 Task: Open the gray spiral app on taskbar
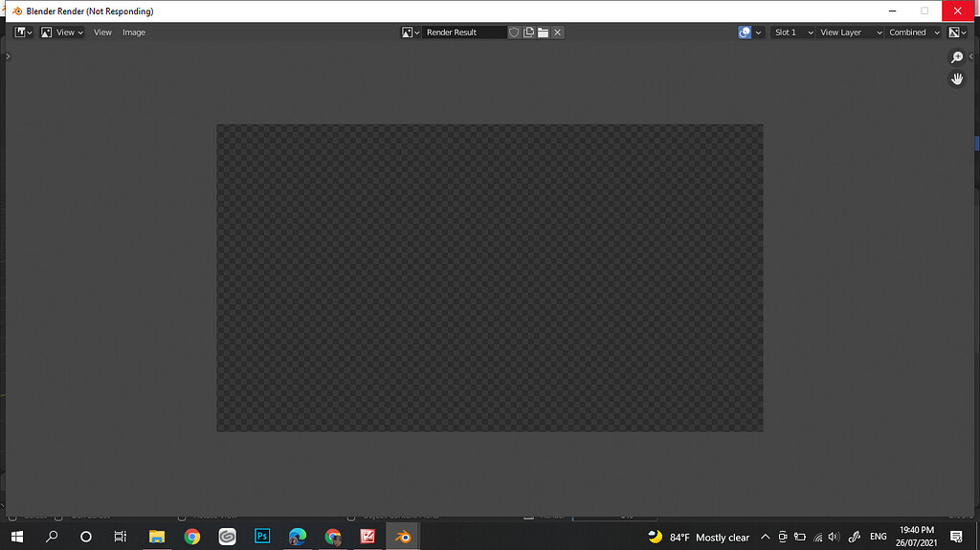228,537
